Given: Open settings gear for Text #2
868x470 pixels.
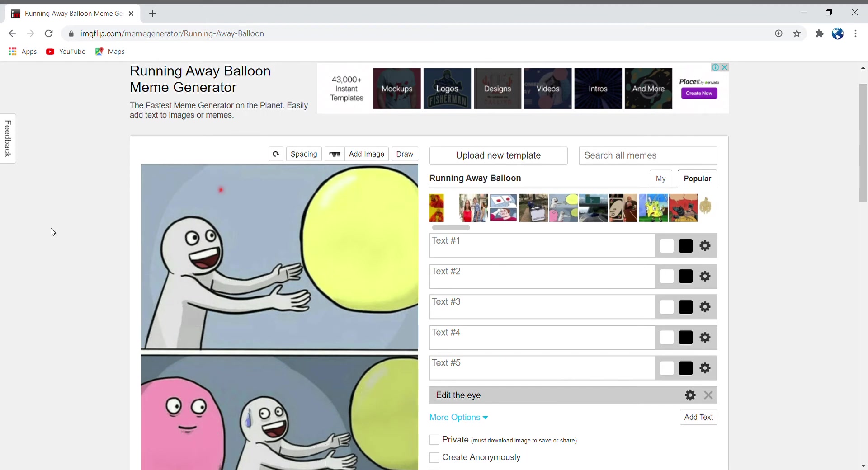Looking at the screenshot, I should click(705, 276).
